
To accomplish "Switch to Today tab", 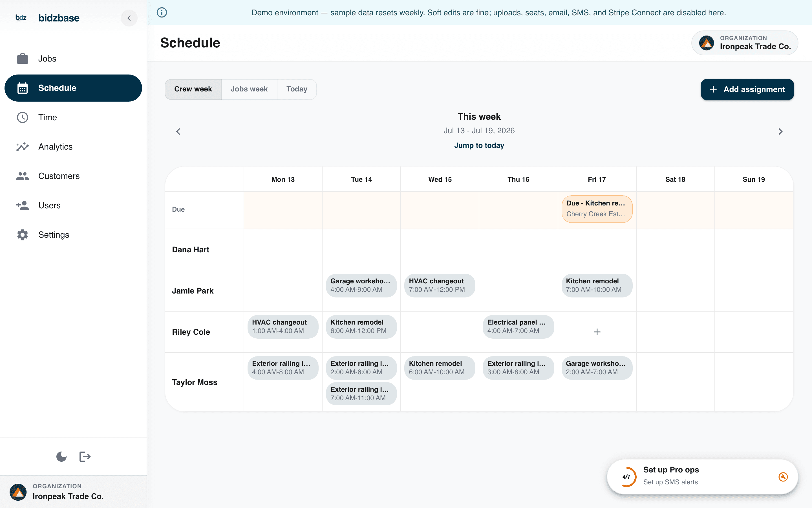I will tap(297, 89).
